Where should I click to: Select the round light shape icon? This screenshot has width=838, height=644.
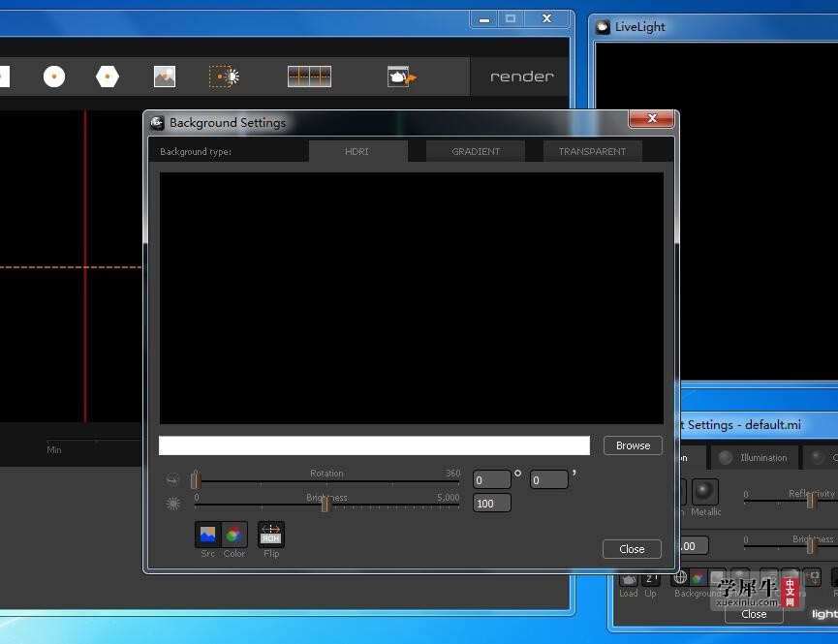click(x=54, y=77)
